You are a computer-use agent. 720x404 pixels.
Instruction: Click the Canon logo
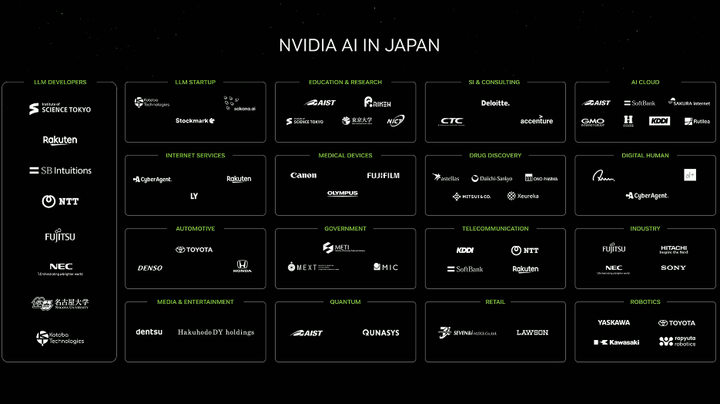303,175
